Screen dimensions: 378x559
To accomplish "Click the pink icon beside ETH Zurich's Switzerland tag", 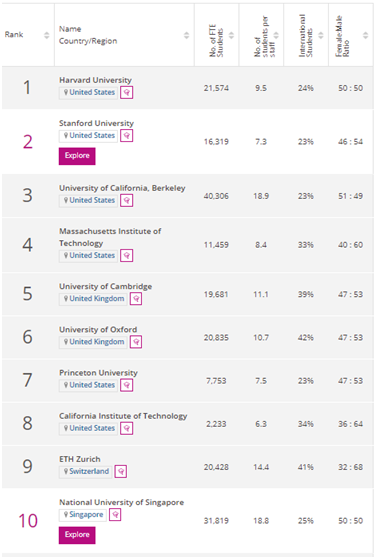I will tap(121, 471).
